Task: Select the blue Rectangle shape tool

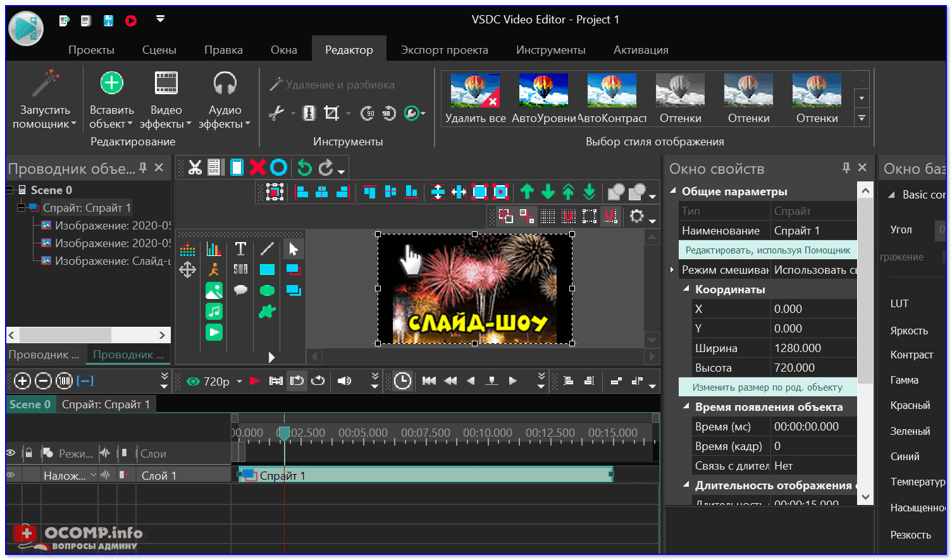Action: pyautogui.click(x=268, y=270)
